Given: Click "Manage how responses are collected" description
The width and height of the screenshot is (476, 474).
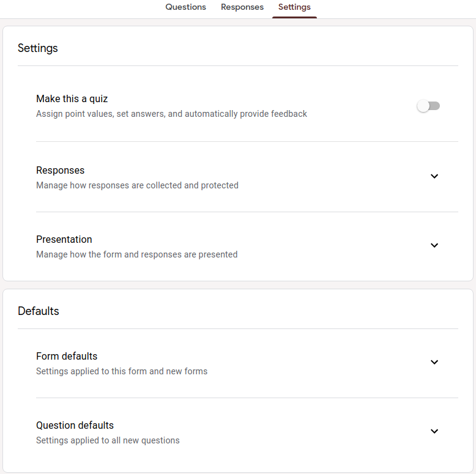Looking at the screenshot, I should click(x=137, y=185).
